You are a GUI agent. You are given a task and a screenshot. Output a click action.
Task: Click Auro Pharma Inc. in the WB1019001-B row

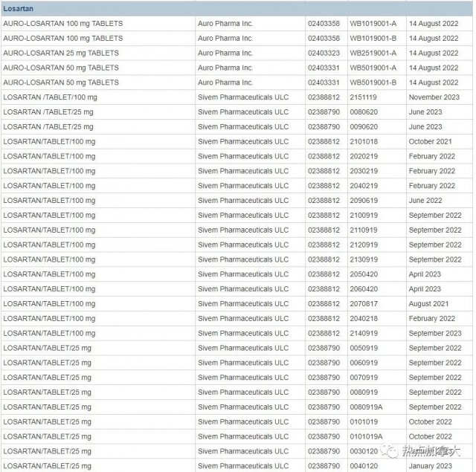tap(225, 39)
